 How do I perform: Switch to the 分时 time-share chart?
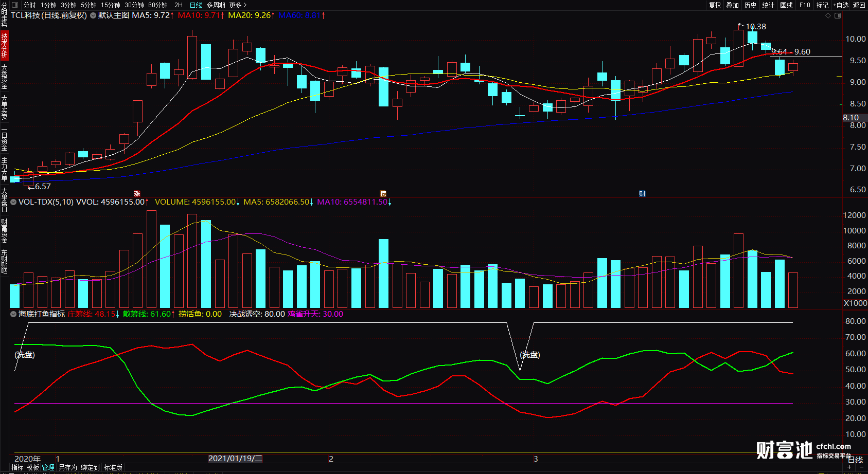[x=30, y=5]
